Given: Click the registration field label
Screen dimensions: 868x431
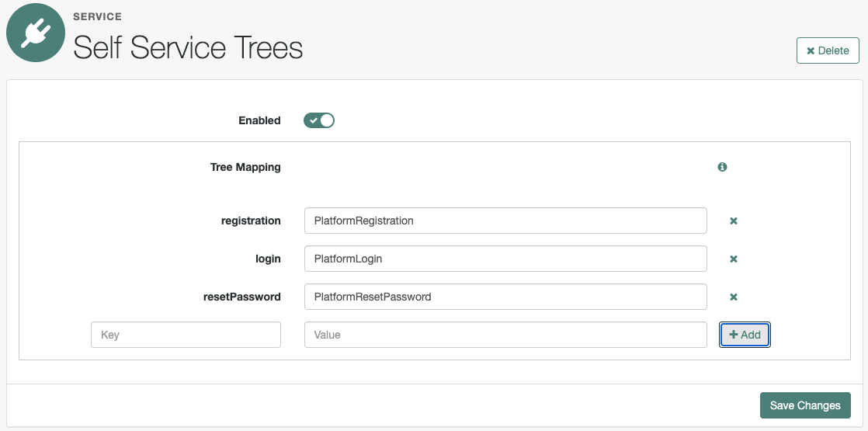Looking at the screenshot, I should tap(251, 221).
